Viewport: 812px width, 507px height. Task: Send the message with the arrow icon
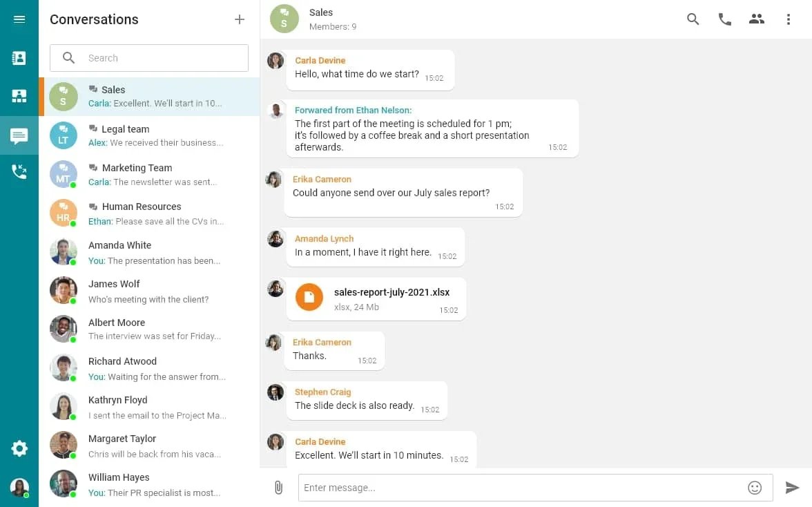pyautogui.click(x=792, y=487)
